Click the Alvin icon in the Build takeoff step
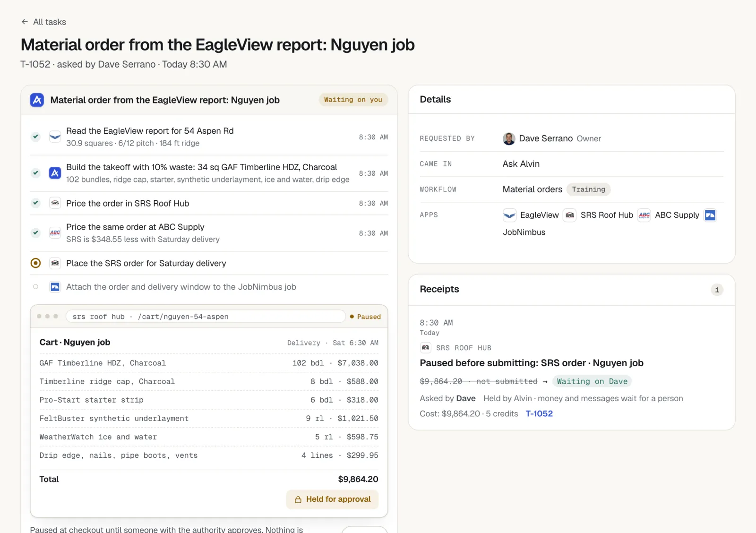 coord(55,173)
